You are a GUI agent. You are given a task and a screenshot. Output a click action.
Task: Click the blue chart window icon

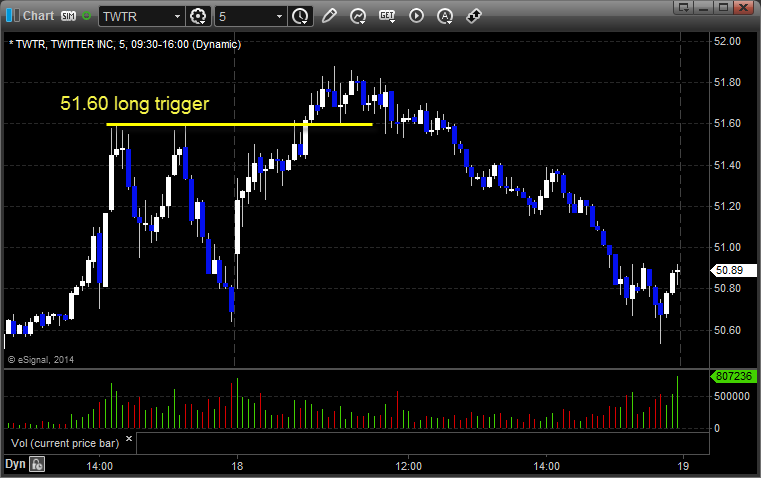pos(12,16)
